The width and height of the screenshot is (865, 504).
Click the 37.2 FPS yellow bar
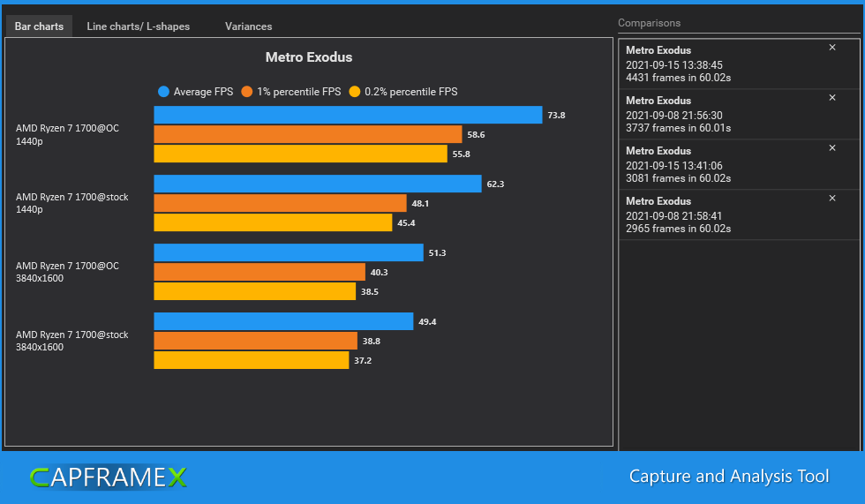click(252, 360)
